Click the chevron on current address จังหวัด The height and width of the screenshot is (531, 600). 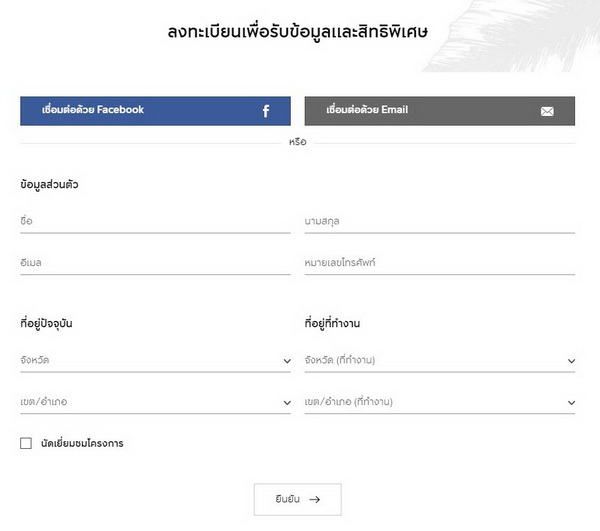[x=287, y=361]
